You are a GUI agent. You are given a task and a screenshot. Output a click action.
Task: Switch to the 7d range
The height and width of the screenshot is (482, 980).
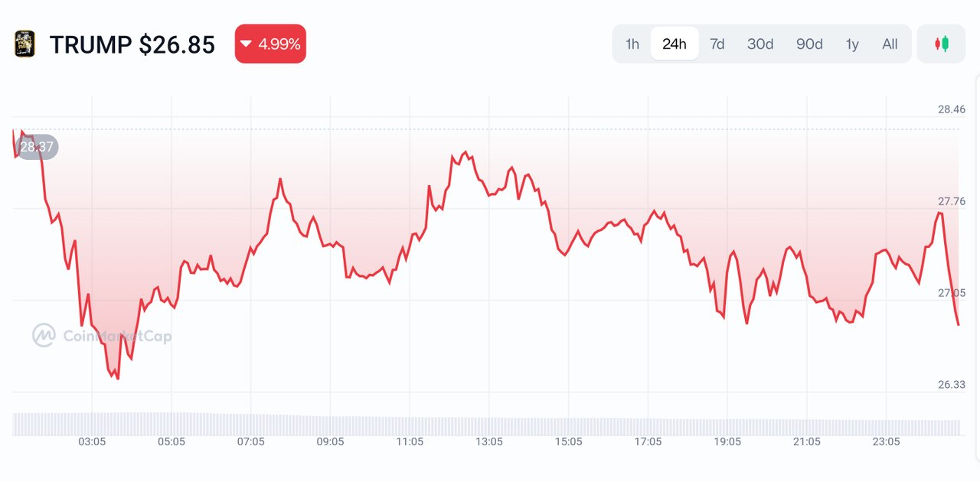point(717,44)
